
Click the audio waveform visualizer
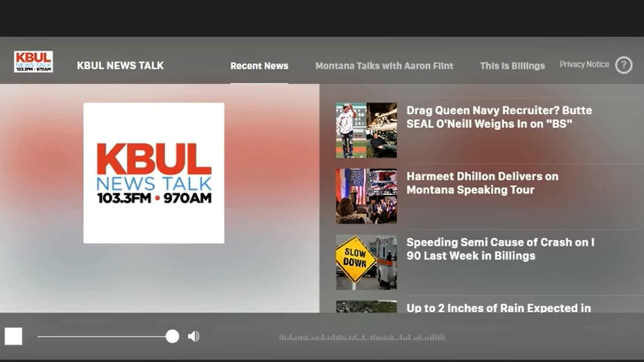[x=362, y=337]
